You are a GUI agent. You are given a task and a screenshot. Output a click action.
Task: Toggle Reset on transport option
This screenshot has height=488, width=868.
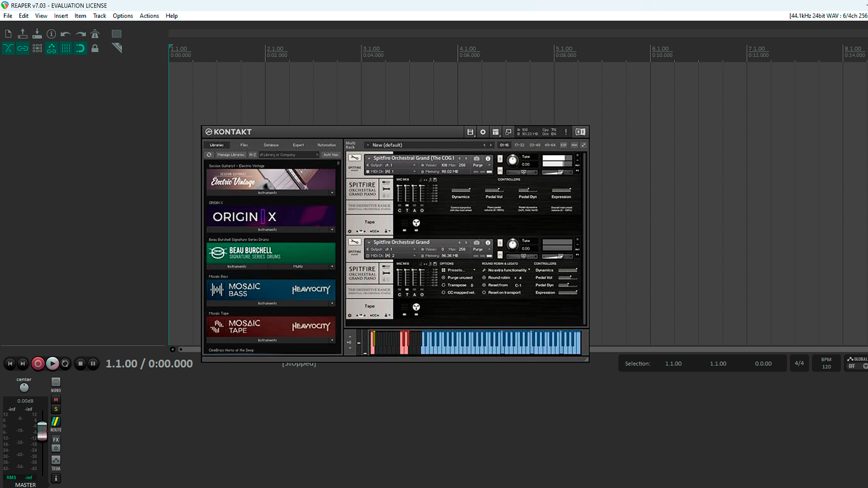coord(484,292)
